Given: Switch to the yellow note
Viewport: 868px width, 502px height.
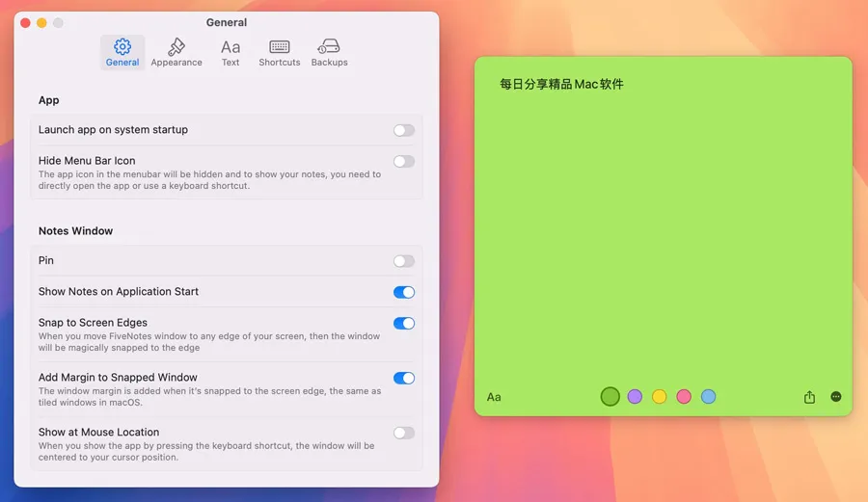Looking at the screenshot, I should coord(660,396).
